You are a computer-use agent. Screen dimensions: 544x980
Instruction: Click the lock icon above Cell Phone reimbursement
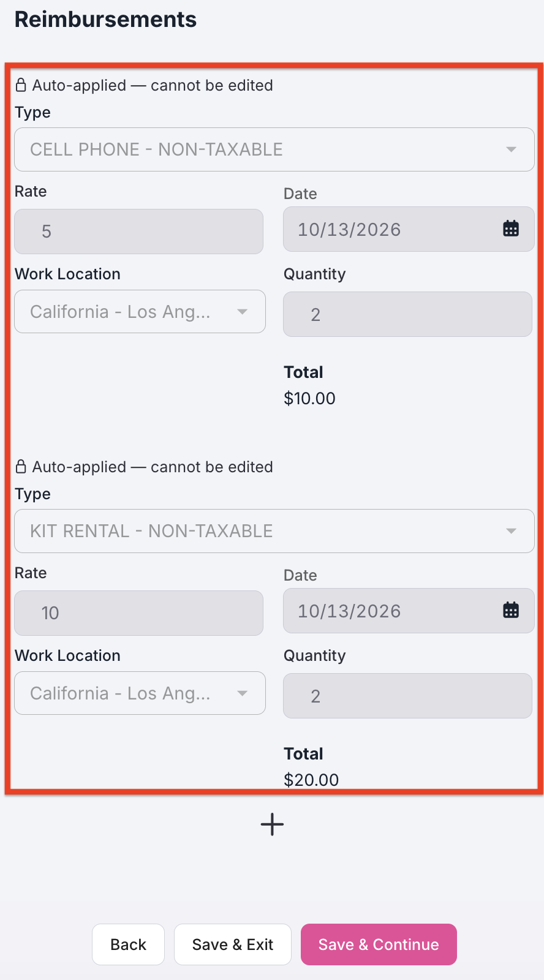click(21, 85)
